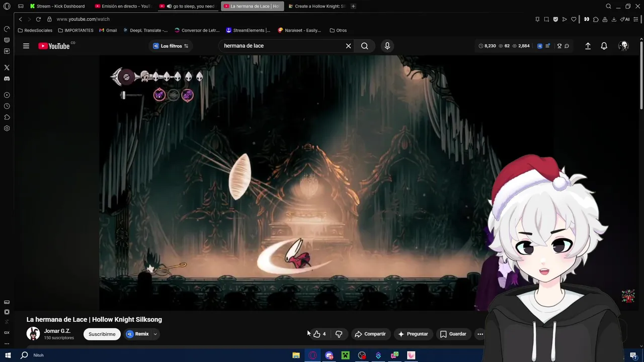644x362 pixels.
Task: Open IMPORTANTES bookmark folder
Action: pyautogui.click(x=75, y=30)
